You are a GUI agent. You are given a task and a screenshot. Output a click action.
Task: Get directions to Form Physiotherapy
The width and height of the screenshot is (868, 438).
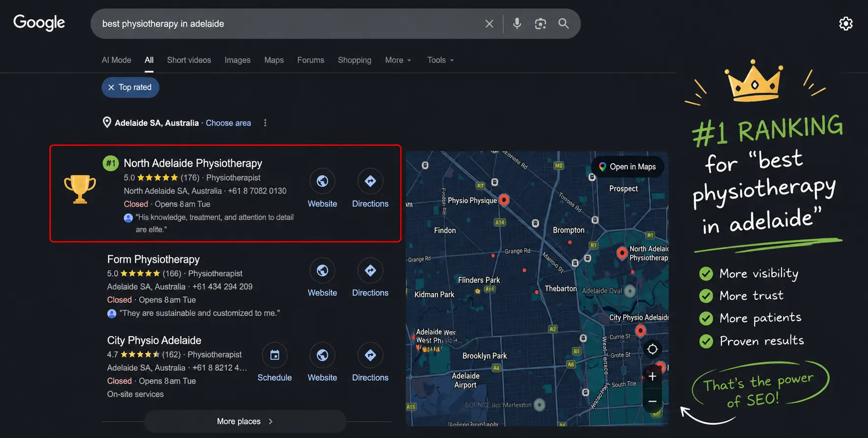[370, 270]
